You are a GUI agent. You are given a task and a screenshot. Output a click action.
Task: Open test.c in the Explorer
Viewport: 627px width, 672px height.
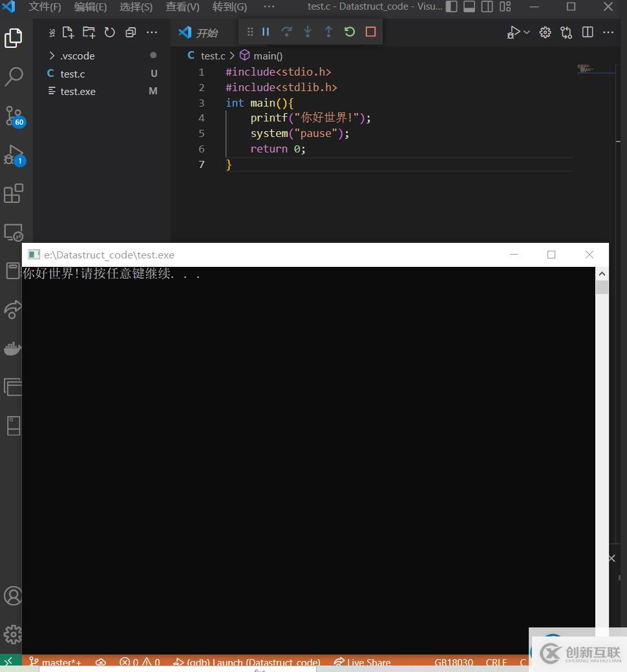(102, 74)
